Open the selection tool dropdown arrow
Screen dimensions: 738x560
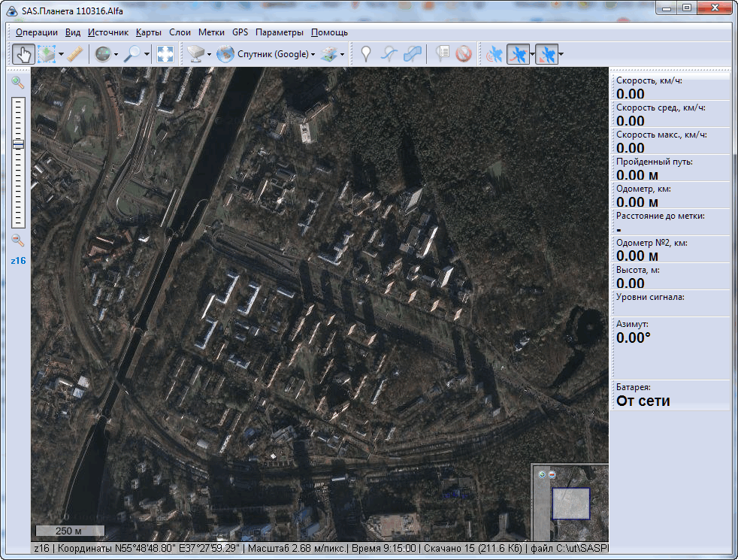(x=61, y=55)
